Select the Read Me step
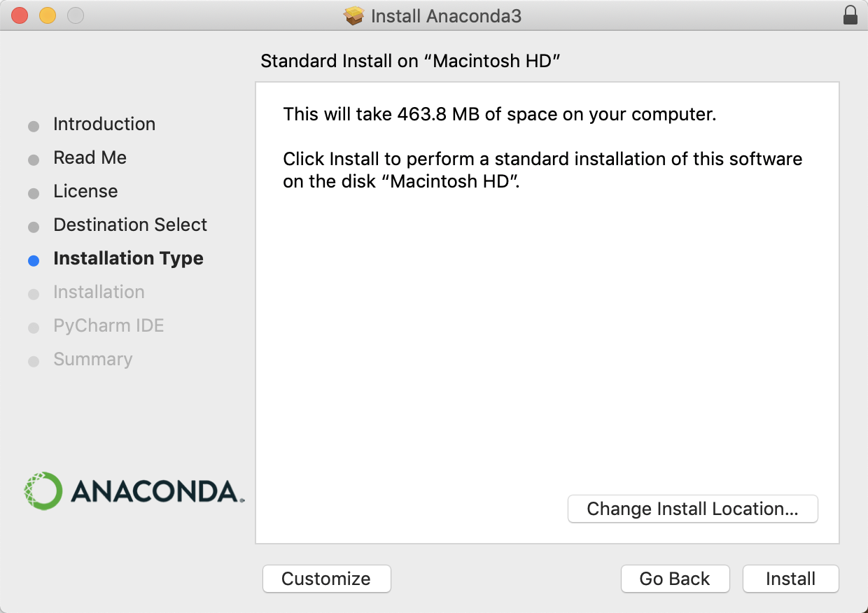The image size is (868, 613). pos(90,157)
